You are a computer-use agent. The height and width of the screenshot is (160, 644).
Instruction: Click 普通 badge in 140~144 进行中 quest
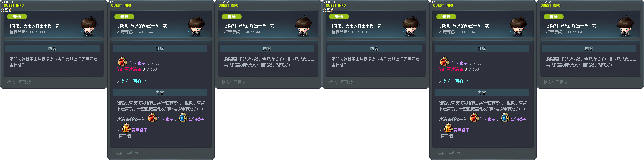click(124, 17)
